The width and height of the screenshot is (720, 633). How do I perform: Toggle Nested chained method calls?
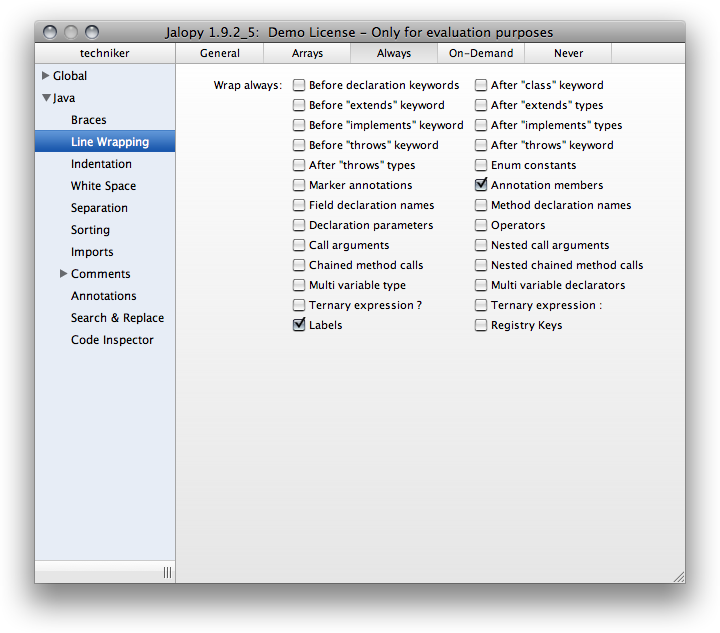481,265
